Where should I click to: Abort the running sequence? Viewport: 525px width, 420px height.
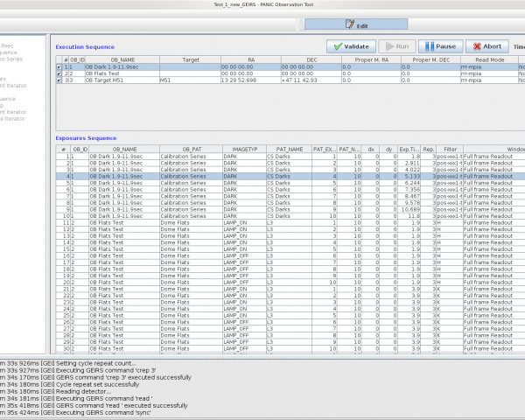point(486,46)
